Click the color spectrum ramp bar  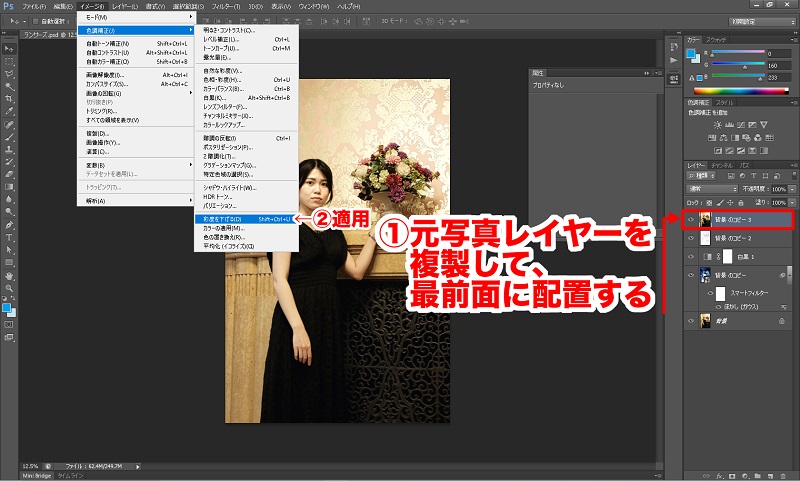[741, 91]
